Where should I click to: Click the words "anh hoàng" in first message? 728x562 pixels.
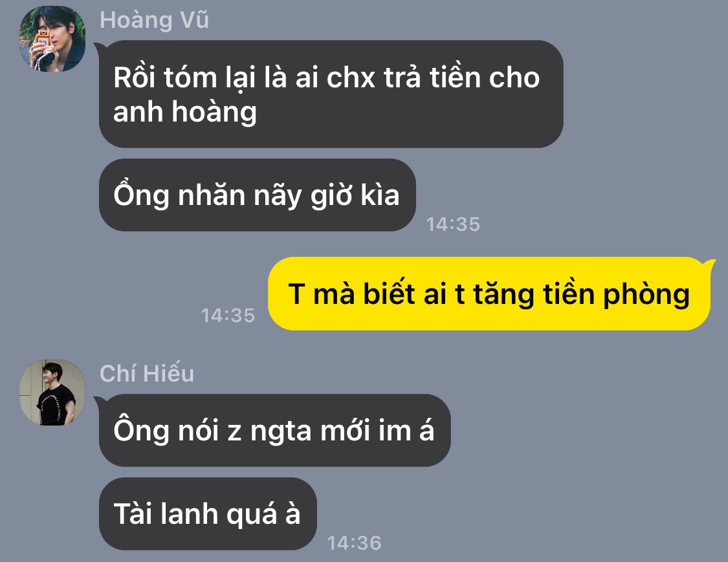click(185, 113)
